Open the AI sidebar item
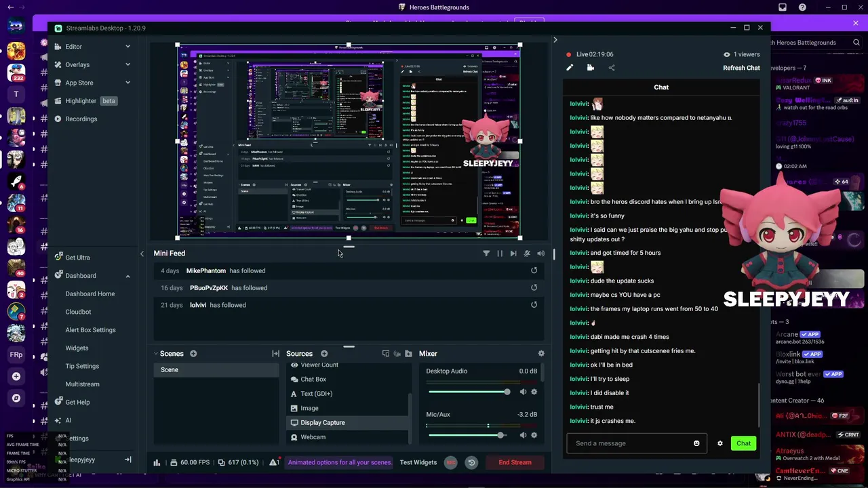This screenshot has height=488, width=868. 68,420
